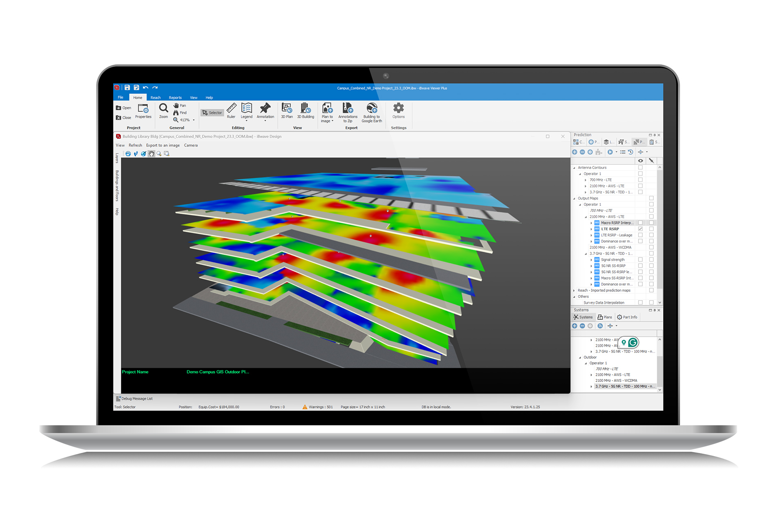
Task: Open the 3D Plan view
Action: click(287, 111)
